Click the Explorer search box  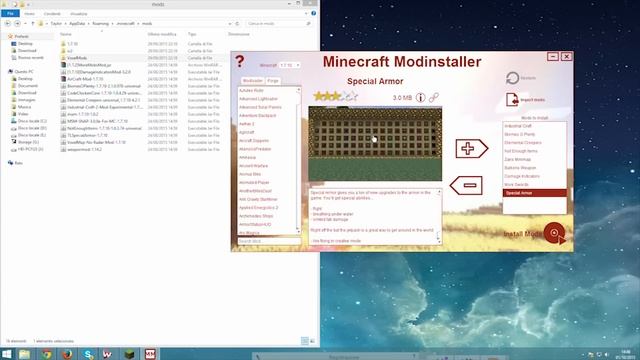coord(279,24)
